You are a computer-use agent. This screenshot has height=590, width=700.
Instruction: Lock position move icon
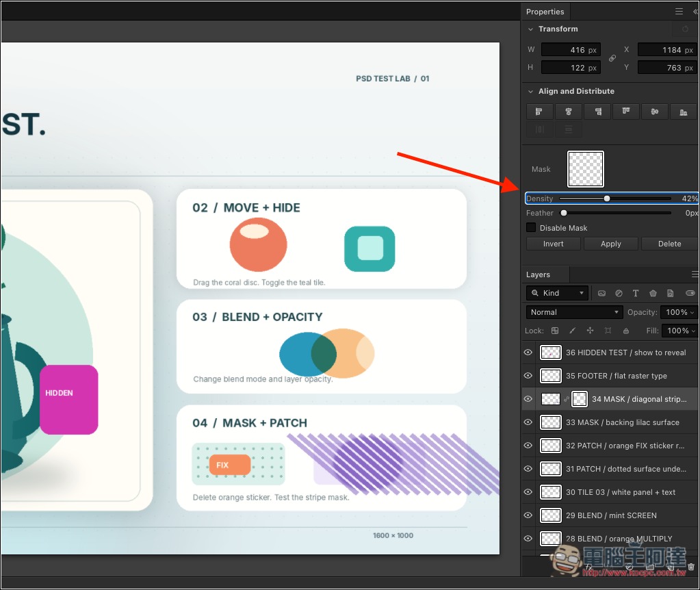591,331
